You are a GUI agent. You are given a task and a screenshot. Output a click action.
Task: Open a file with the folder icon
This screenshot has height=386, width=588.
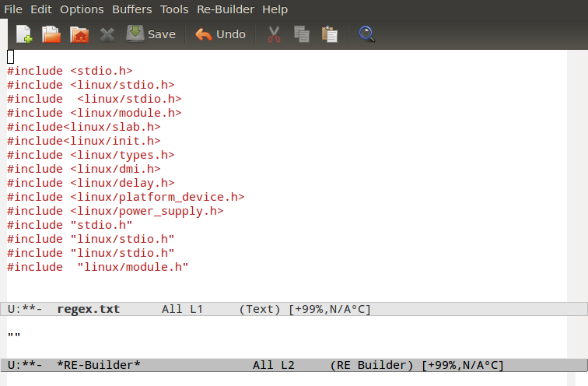click(x=51, y=34)
